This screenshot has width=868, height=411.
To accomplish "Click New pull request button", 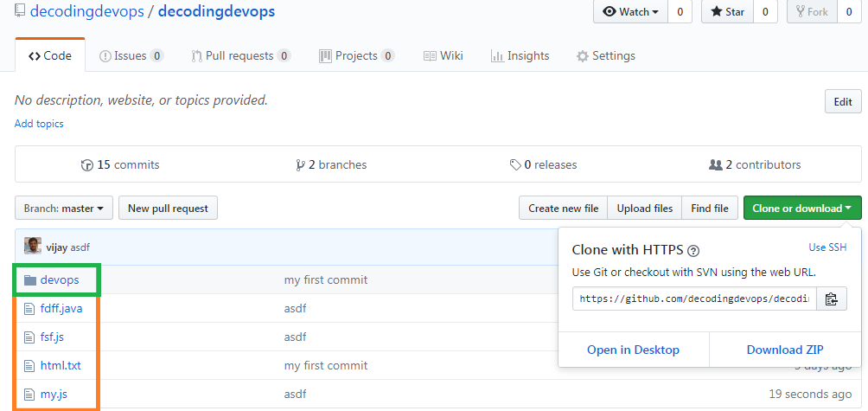I will pyautogui.click(x=168, y=209).
